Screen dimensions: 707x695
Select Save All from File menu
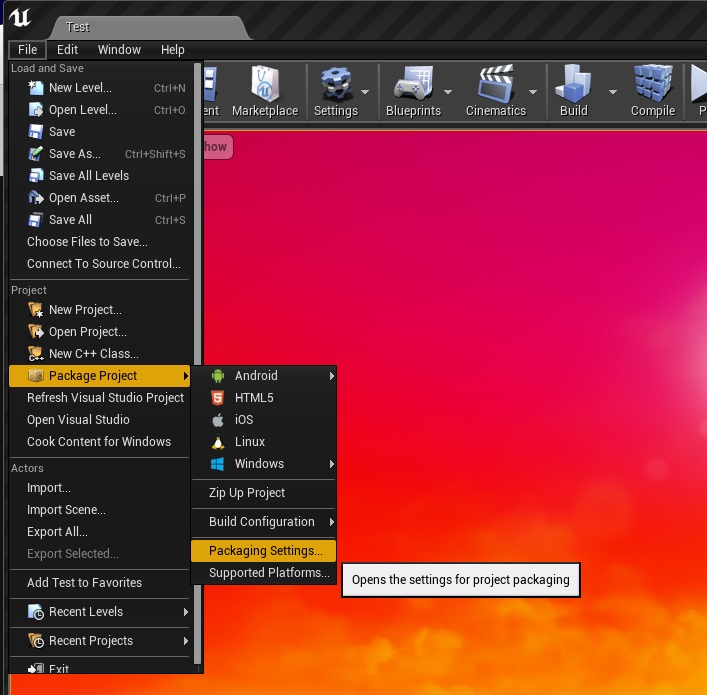pyautogui.click(x=70, y=220)
